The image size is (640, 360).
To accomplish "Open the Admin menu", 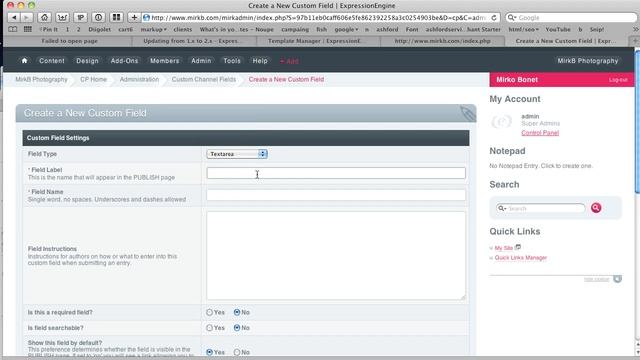I will click(x=201, y=60).
